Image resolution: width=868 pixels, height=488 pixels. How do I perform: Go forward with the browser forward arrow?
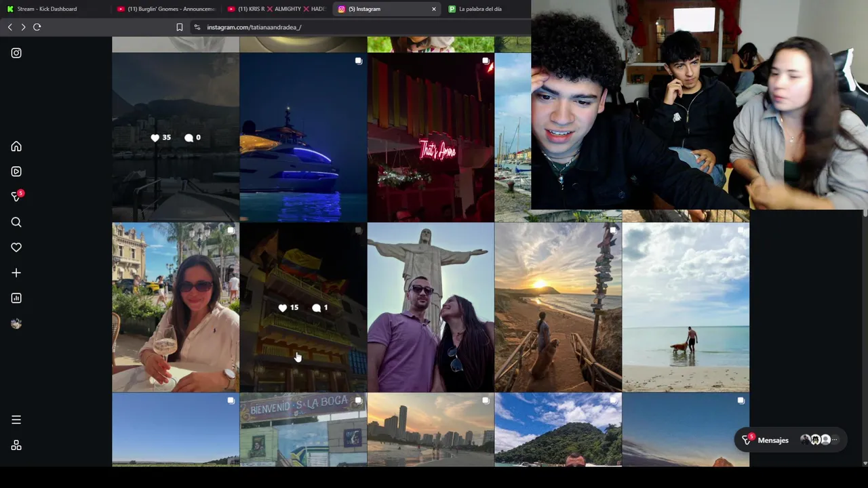coord(23,27)
